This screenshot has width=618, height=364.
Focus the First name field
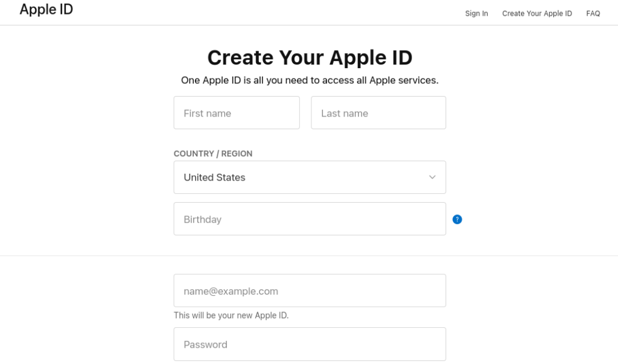click(237, 113)
